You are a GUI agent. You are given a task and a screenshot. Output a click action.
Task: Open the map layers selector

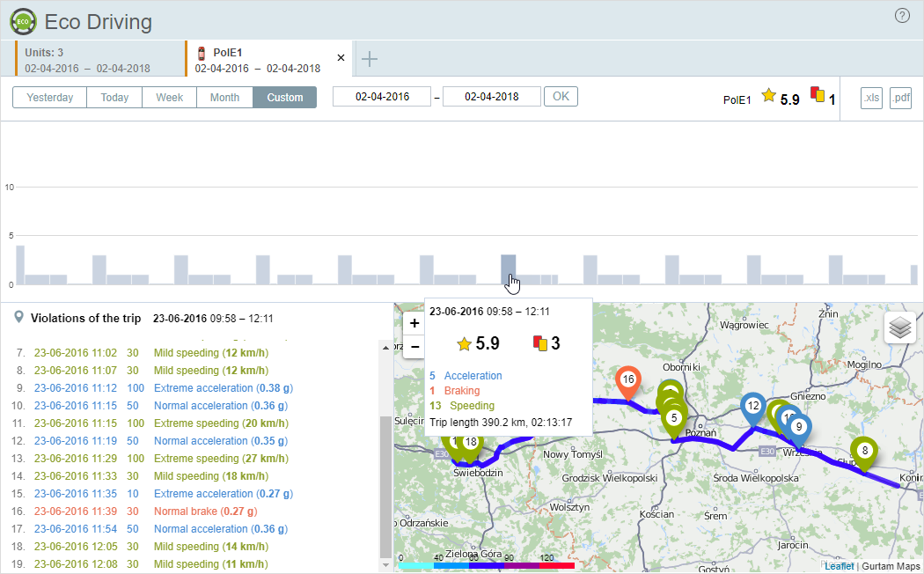click(x=899, y=327)
